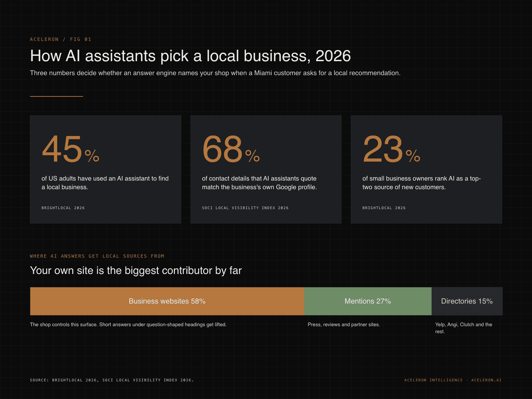The image size is (532, 399).
Task: Click the large 45% figure
Action: 70,149
